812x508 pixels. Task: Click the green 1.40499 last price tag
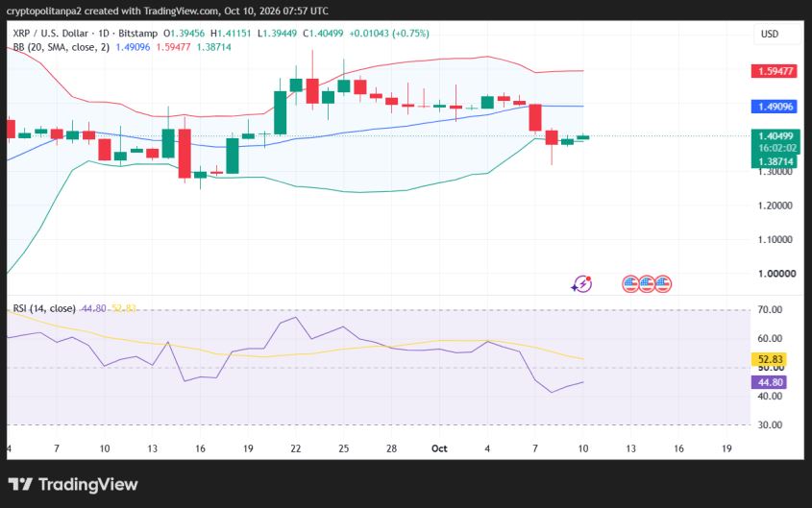[775, 136]
